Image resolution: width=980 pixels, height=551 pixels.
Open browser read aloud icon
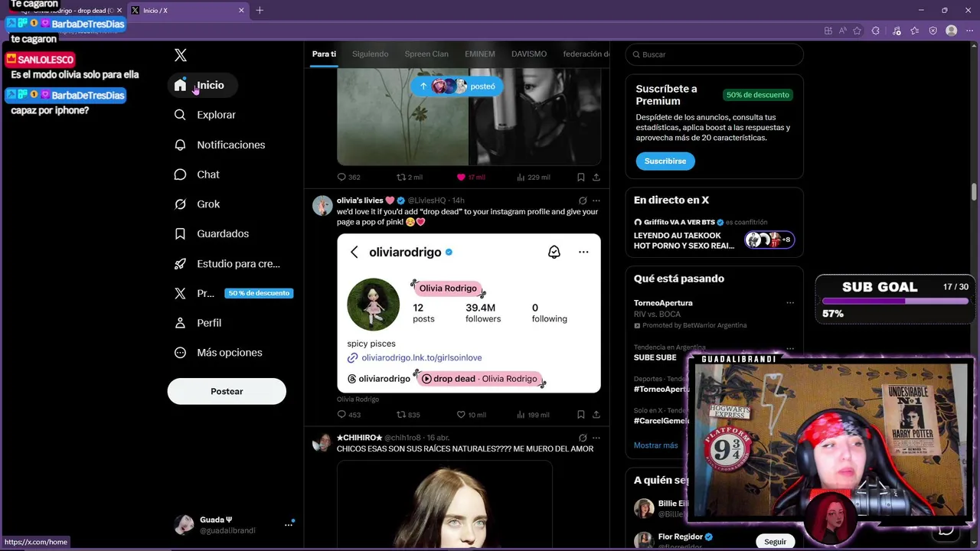pos(842,31)
